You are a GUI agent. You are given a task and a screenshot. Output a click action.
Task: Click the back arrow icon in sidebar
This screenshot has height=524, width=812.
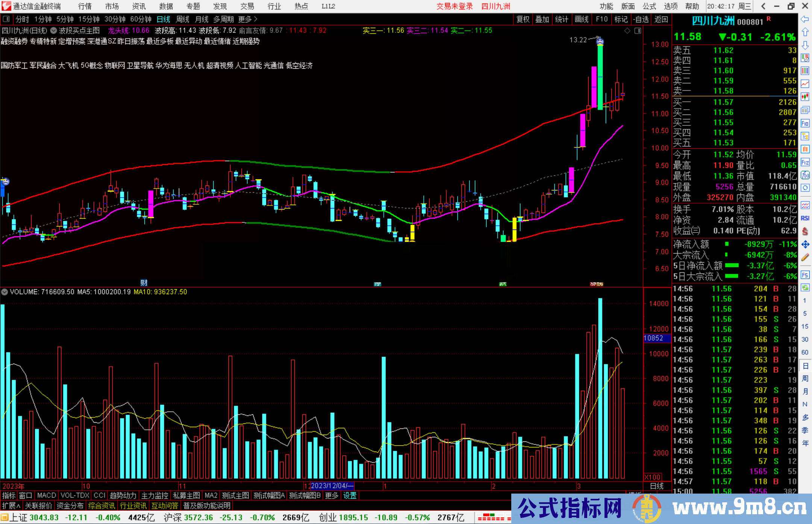pos(805,19)
